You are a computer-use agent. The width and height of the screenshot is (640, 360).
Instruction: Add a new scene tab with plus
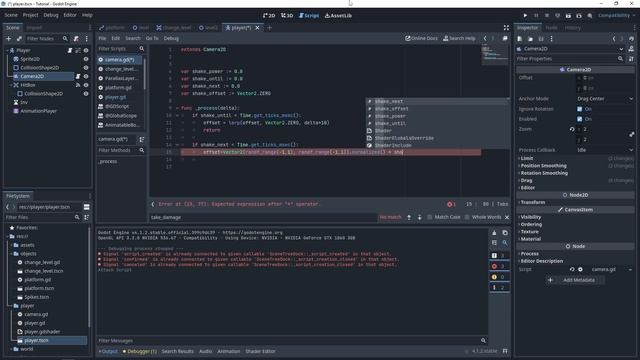[270, 28]
